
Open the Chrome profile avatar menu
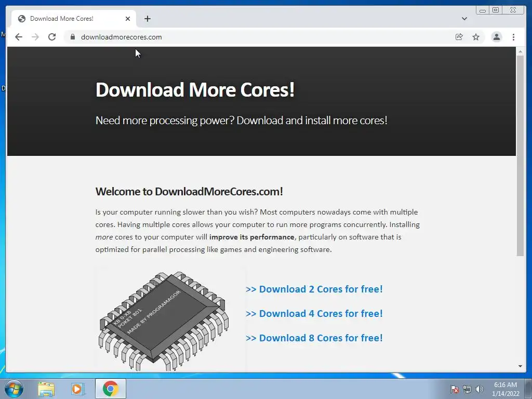point(496,37)
